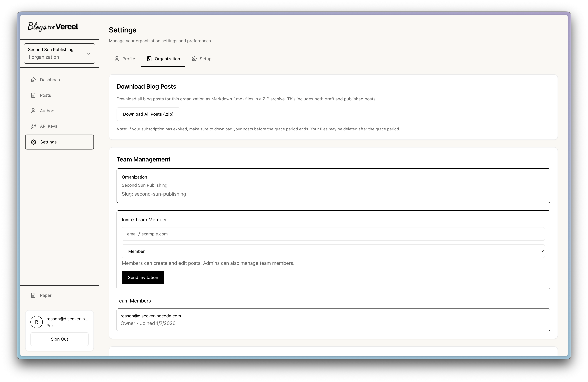Viewport: 588px width, 382px height.
Task: Expand the Second Sun Publishing organization switcher
Action: (x=59, y=53)
